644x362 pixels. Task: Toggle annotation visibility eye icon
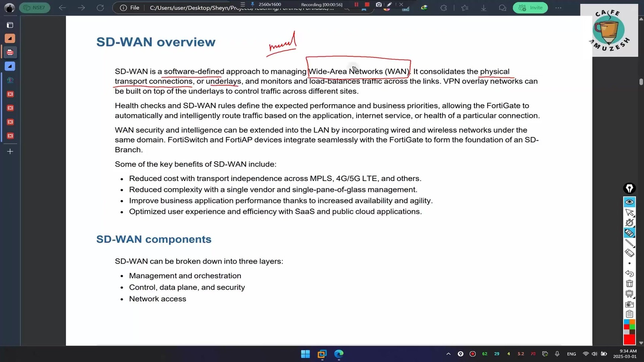(x=629, y=202)
